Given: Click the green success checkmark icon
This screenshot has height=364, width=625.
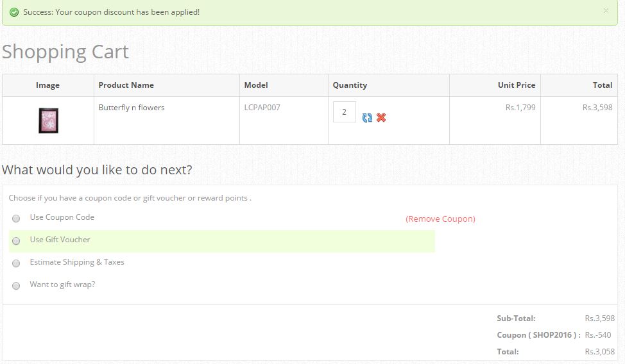Looking at the screenshot, I should point(14,12).
